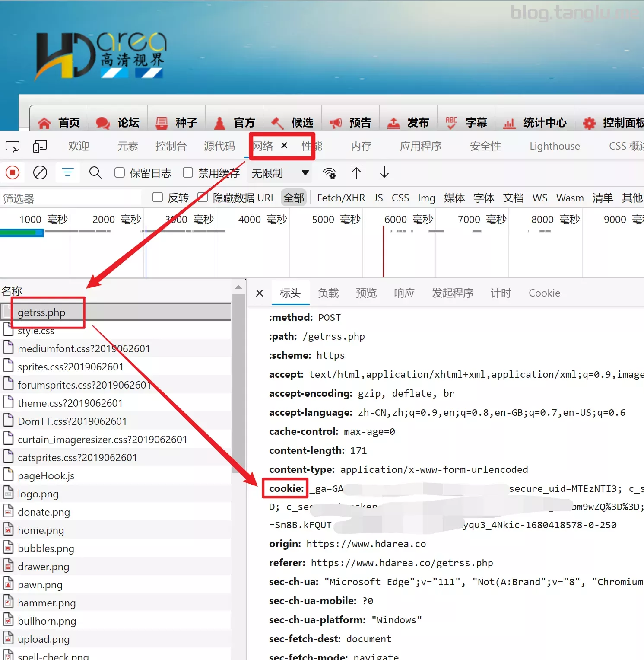Clear the network log
The height and width of the screenshot is (660, 644).
point(40,173)
